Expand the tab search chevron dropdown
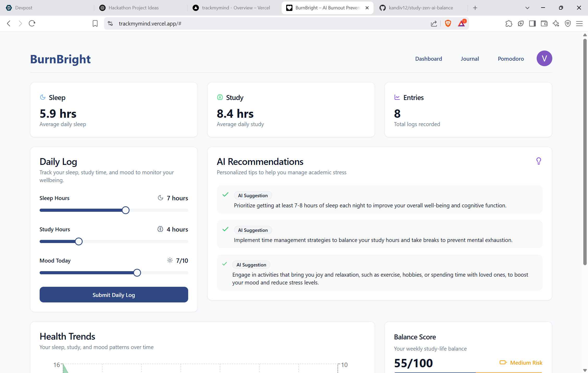Screen dimensions: 588x373 527,8
